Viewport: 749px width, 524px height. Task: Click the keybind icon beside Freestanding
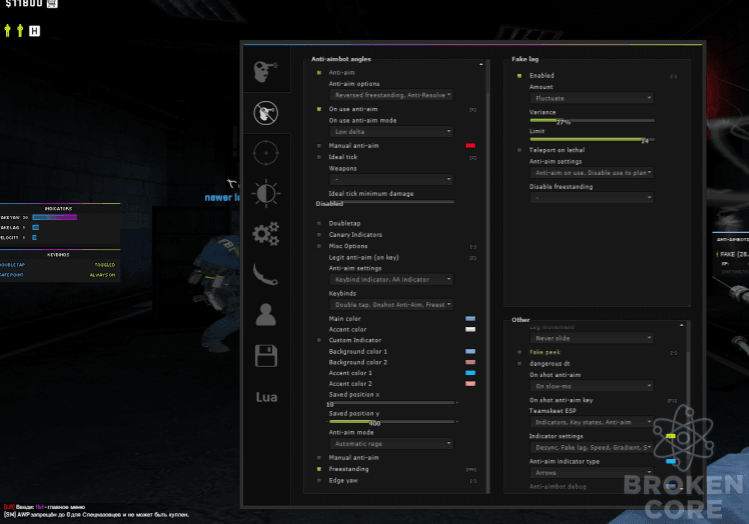(x=471, y=470)
